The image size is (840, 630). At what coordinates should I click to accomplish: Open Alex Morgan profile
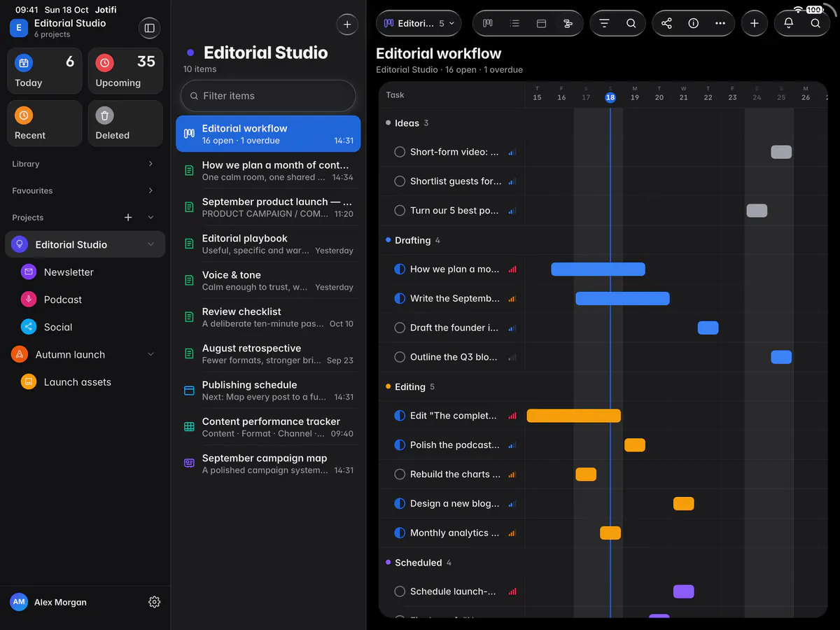49,602
